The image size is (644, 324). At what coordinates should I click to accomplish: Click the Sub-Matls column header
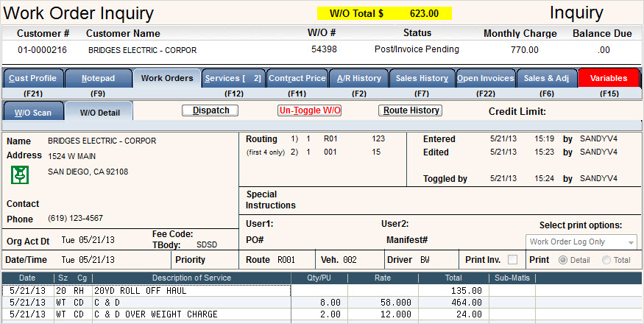(512, 278)
